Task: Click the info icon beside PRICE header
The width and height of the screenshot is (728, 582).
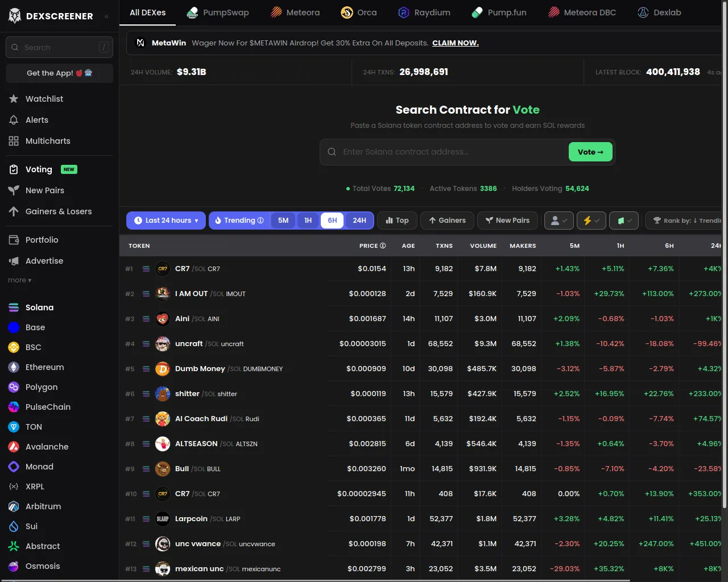Action: [x=383, y=246]
